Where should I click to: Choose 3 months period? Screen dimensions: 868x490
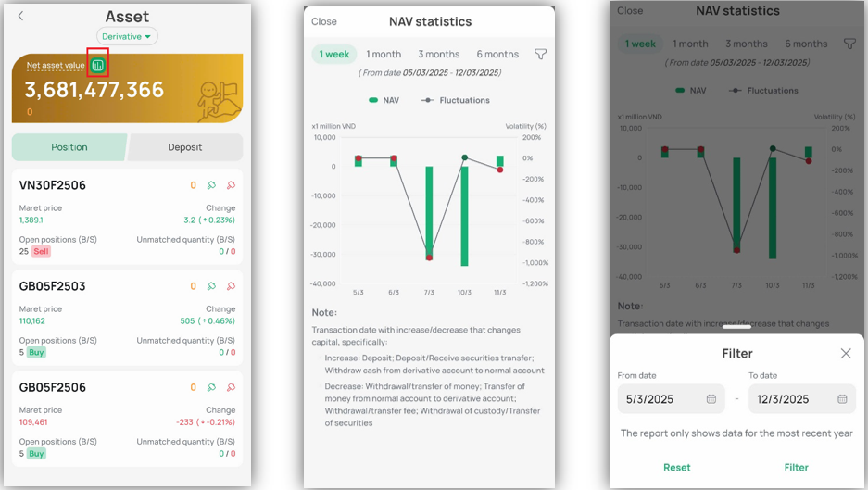pos(438,55)
